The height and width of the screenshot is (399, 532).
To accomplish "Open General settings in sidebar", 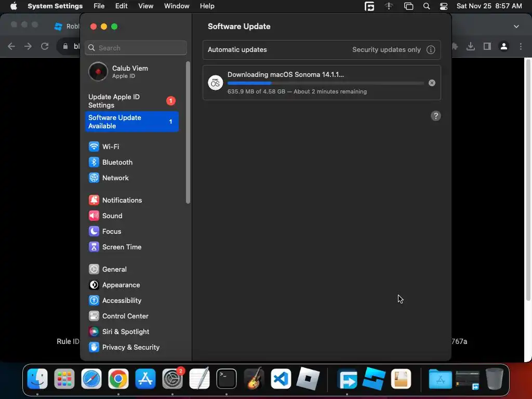I will pyautogui.click(x=131, y=270).
